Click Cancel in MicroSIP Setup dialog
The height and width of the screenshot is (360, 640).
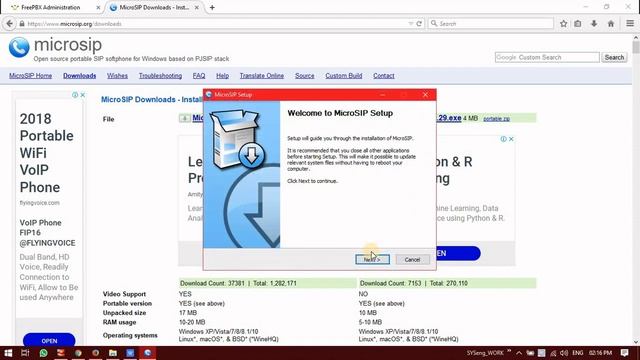pyautogui.click(x=412, y=260)
